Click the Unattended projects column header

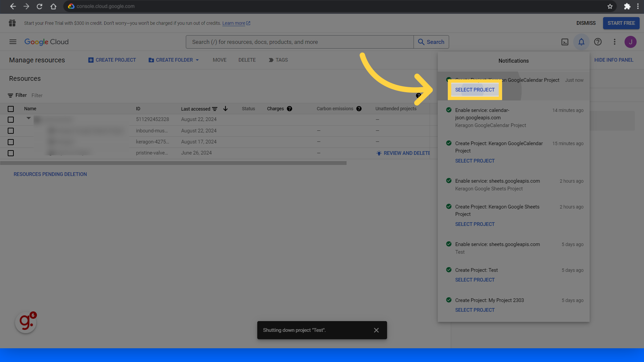point(396,109)
